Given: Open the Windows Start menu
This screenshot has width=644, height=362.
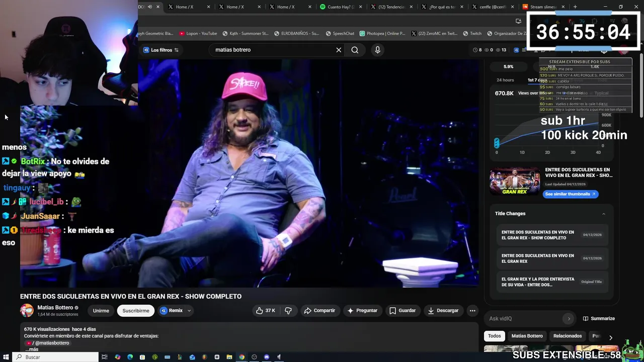Looking at the screenshot, I should tap(6, 357).
